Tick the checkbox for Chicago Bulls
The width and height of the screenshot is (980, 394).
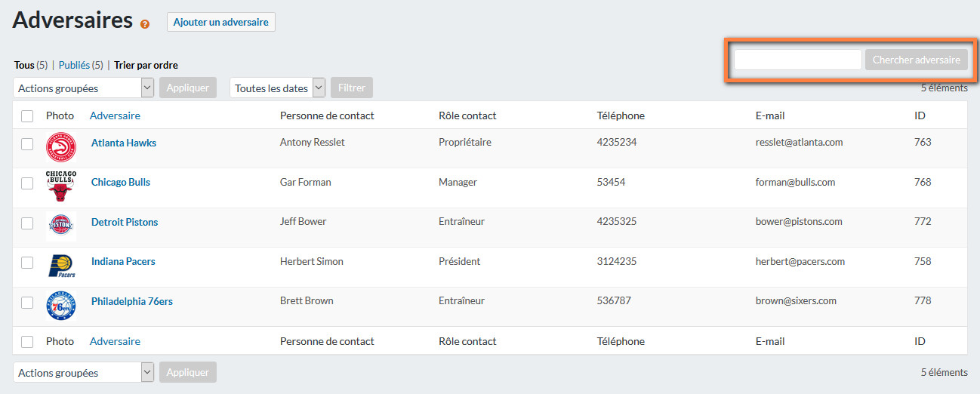click(x=27, y=183)
